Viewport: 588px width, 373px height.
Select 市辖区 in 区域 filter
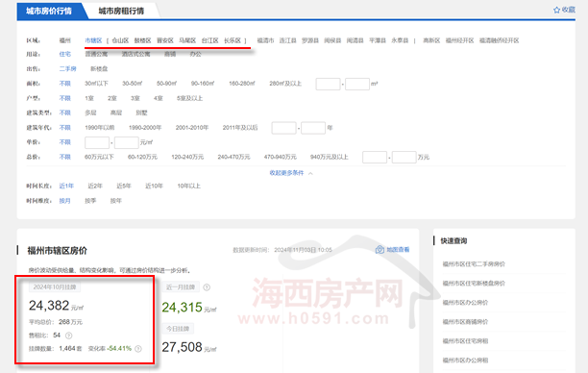(93, 40)
